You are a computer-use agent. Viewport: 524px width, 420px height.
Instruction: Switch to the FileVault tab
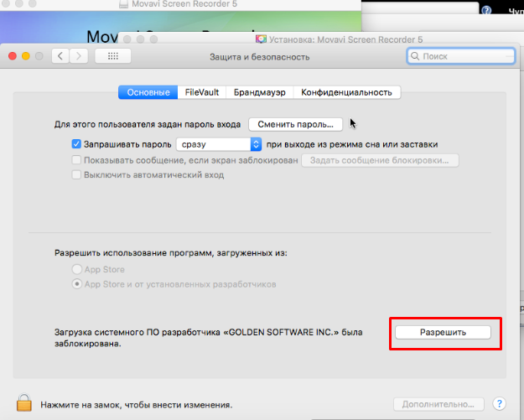[202, 92]
